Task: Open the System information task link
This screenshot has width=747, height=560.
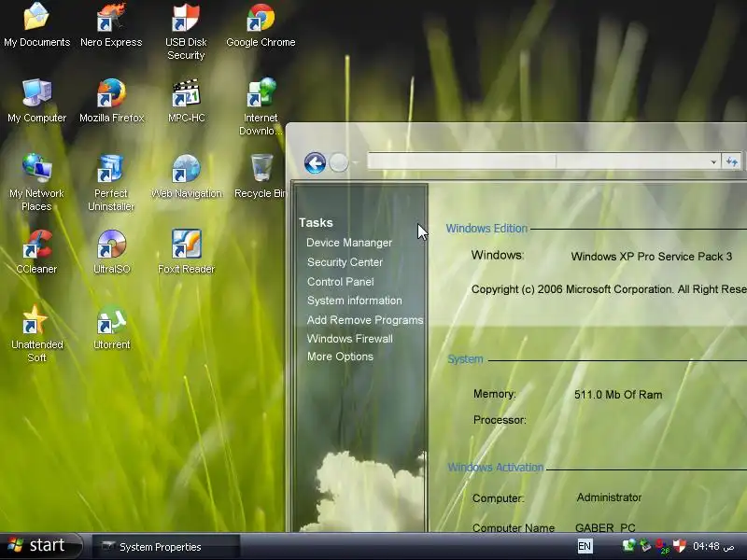Action: click(355, 301)
